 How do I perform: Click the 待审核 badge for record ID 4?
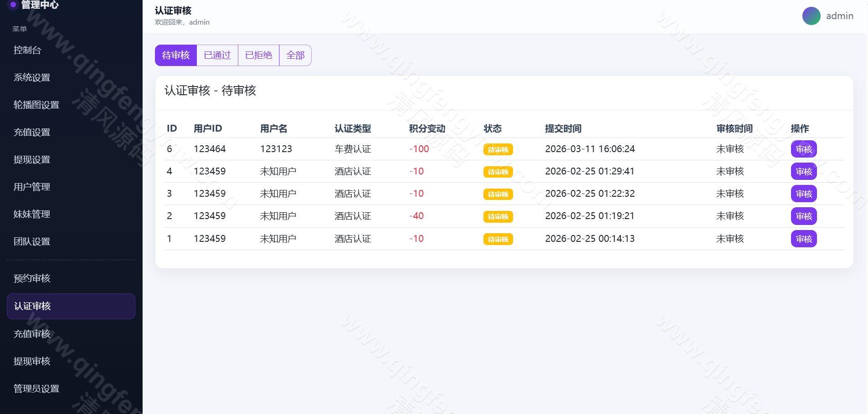click(x=498, y=172)
